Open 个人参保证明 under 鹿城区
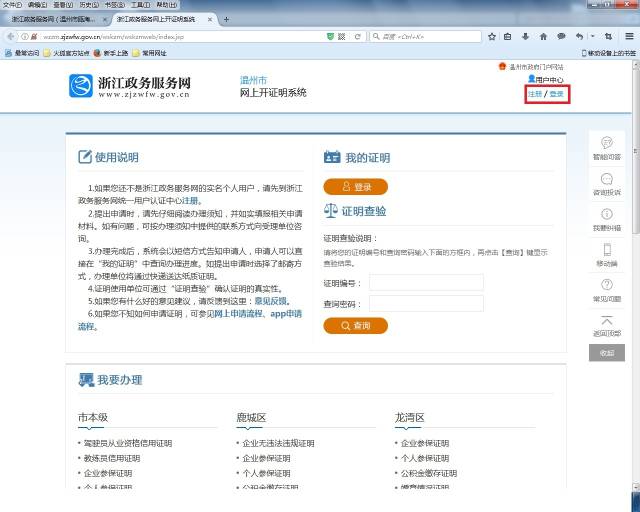Screen dimensions: 640x512 point(267,473)
